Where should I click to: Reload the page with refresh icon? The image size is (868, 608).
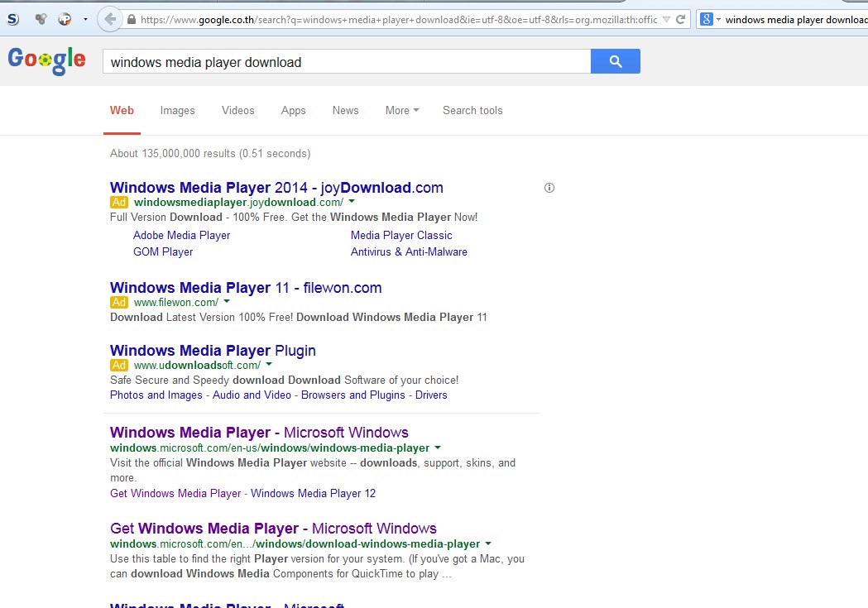(681, 19)
